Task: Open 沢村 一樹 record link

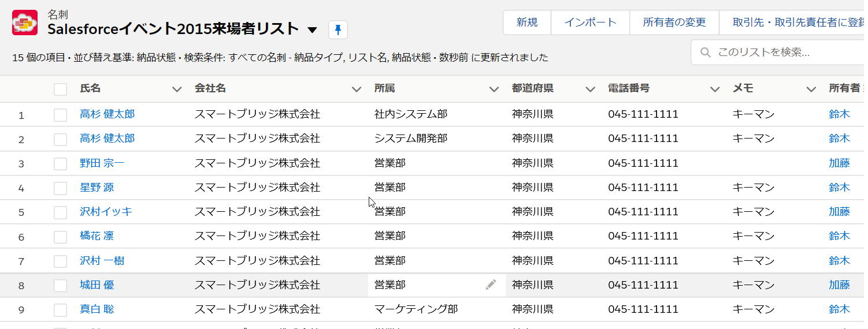Action: 102,261
